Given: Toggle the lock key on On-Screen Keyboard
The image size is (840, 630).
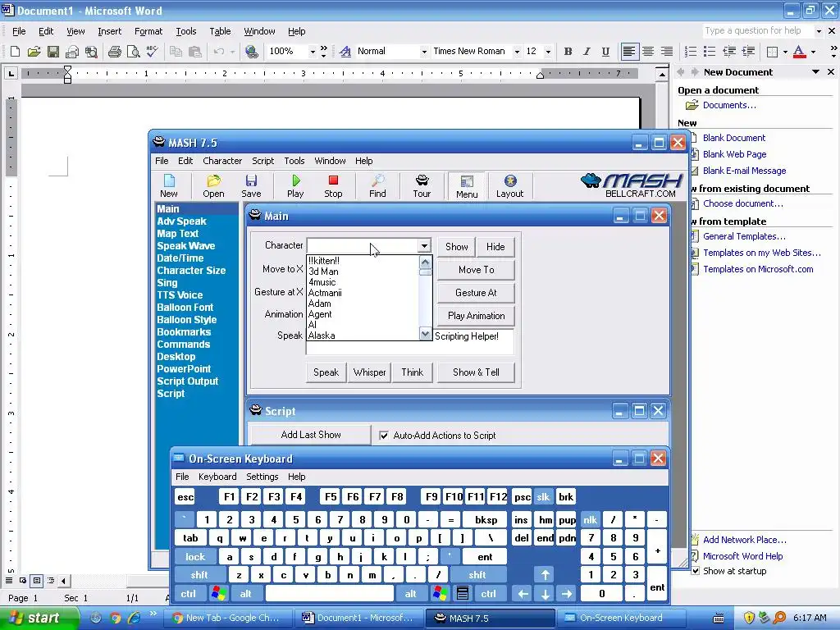Looking at the screenshot, I should [x=195, y=557].
